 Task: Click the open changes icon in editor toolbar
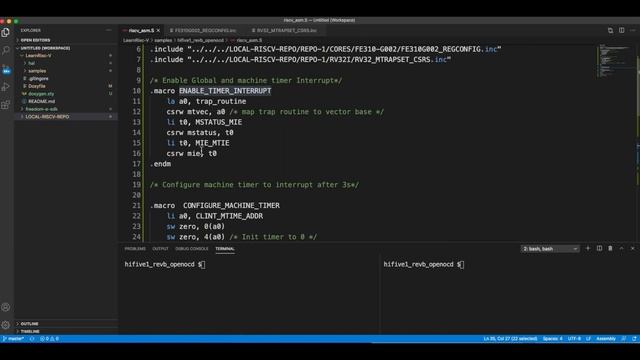[x=610, y=30]
